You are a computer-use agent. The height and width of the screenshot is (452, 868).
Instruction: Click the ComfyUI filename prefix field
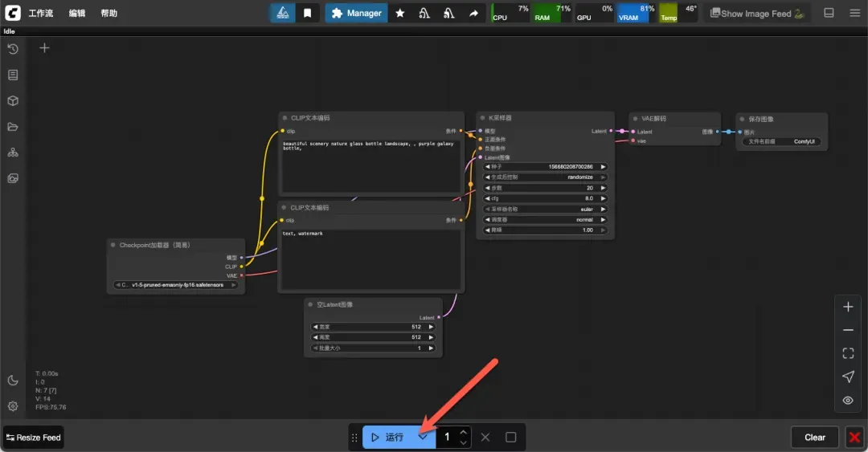coord(782,141)
